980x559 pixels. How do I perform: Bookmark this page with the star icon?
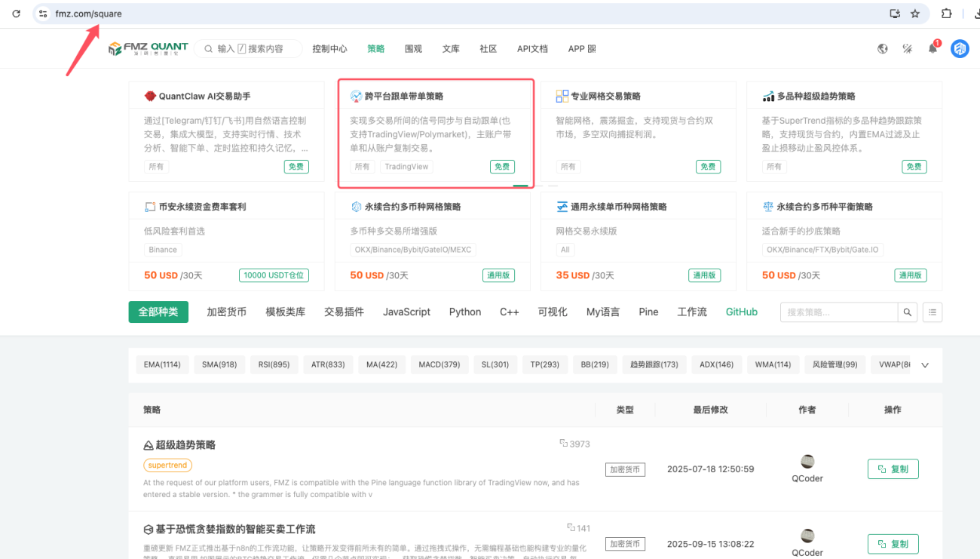point(915,14)
